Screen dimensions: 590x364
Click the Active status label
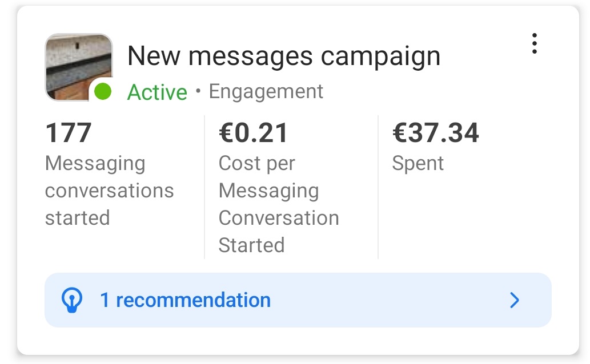pyautogui.click(x=157, y=92)
